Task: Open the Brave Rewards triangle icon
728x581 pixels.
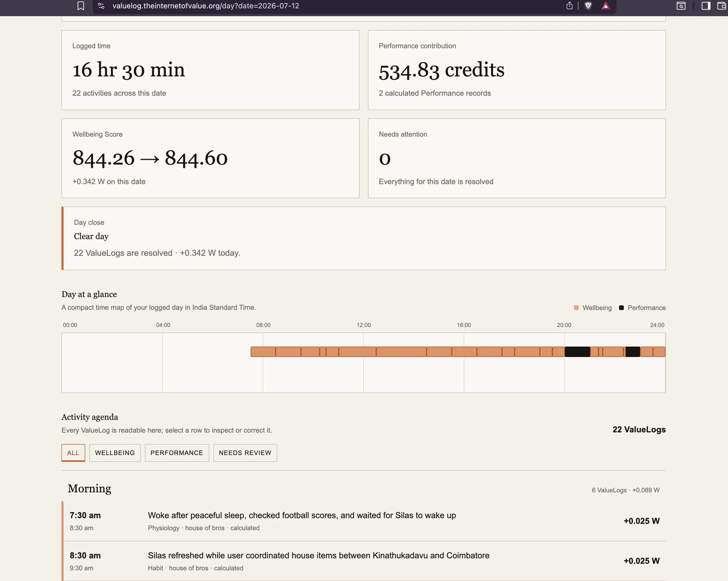Action: (606, 6)
